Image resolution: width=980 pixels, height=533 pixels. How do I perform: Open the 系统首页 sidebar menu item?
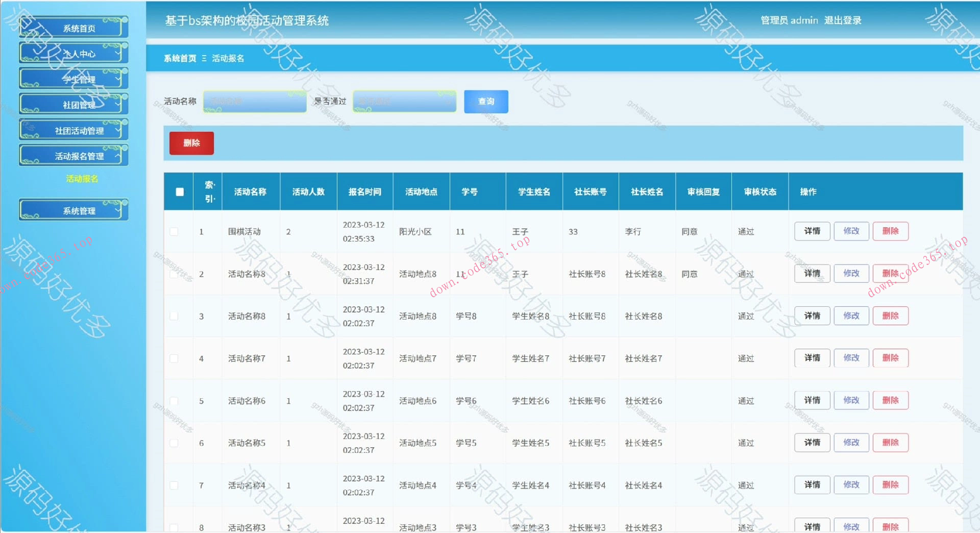tap(73, 28)
